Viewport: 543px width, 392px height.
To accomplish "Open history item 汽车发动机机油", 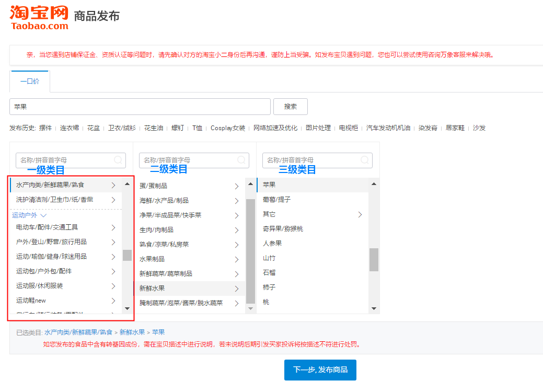I will [388, 128].
